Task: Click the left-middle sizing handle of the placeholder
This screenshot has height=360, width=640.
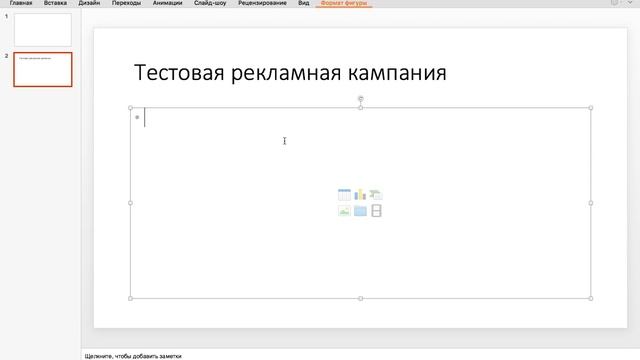Action: [130, 203]
